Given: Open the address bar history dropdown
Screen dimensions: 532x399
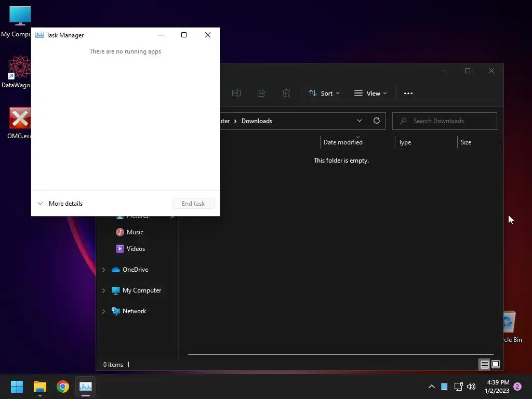Looking at the screenshot, I should [360, 121].
